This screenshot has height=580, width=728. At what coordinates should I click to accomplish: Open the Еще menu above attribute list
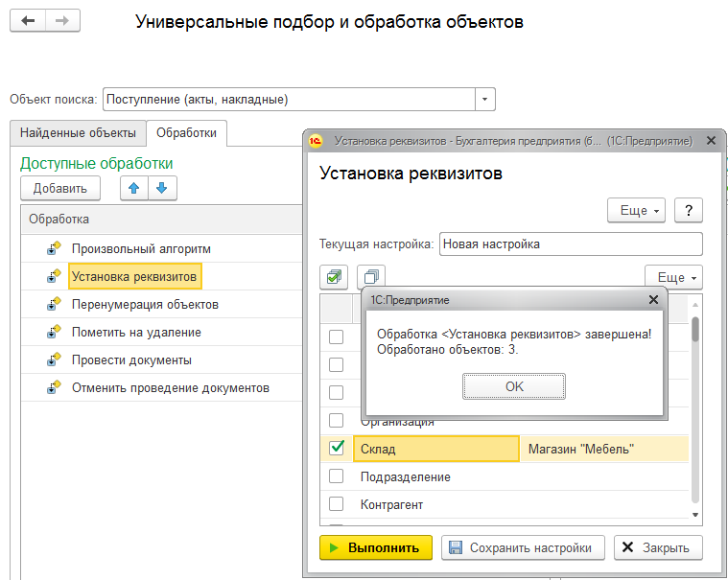[x=673, y=277]
